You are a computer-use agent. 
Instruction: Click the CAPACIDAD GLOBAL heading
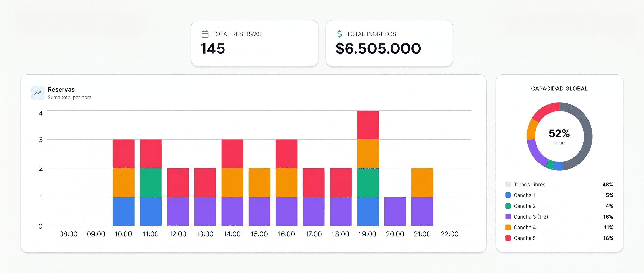[559, 89]
